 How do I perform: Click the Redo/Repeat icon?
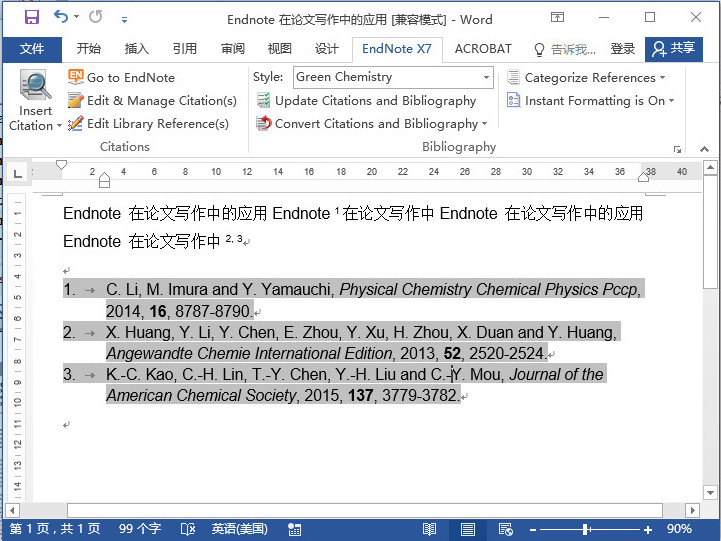point(96,17)
